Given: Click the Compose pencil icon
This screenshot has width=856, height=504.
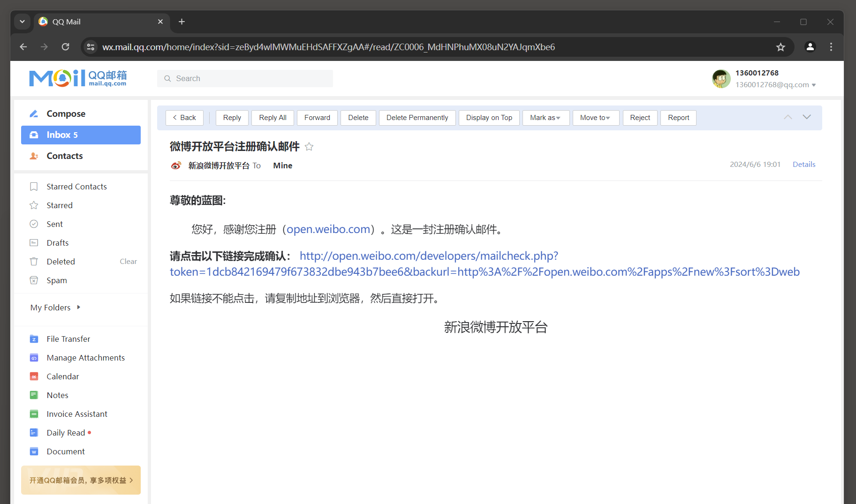Looking at the screenshot, I should (34, 114).
